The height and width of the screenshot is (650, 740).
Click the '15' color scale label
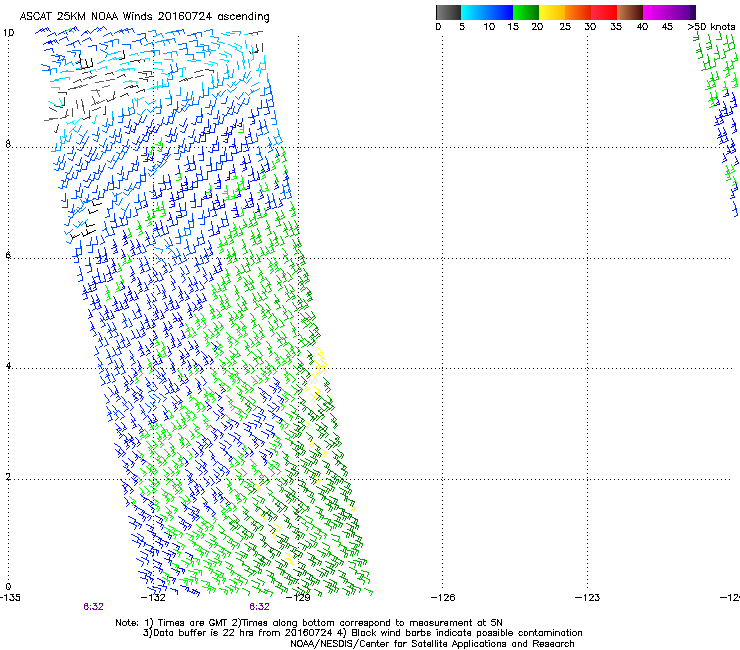(513, 27)
